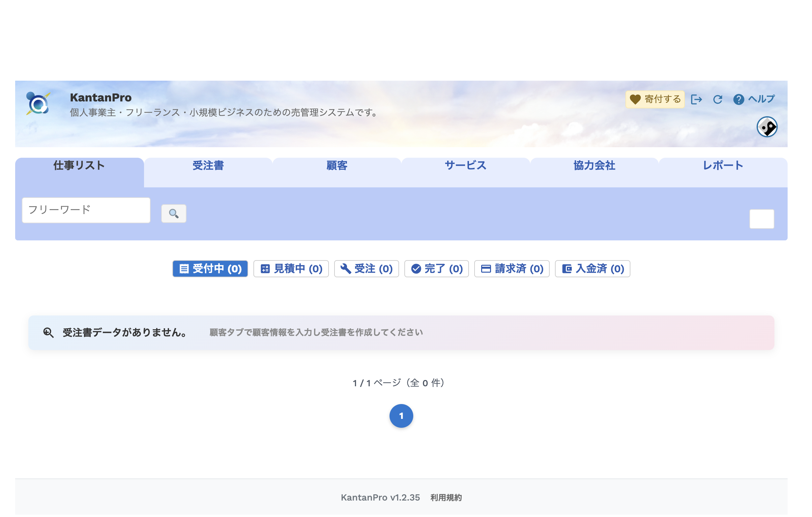Go to page 1 pagination button
Image resolution: width=812 pixels, height=517 pixels.
click(x=401, y=416)
